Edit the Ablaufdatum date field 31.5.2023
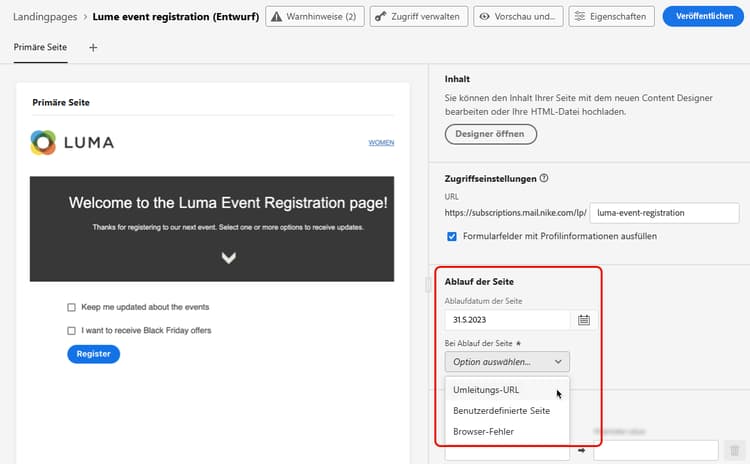Screen dimensions: 750x464 (507, 320)
